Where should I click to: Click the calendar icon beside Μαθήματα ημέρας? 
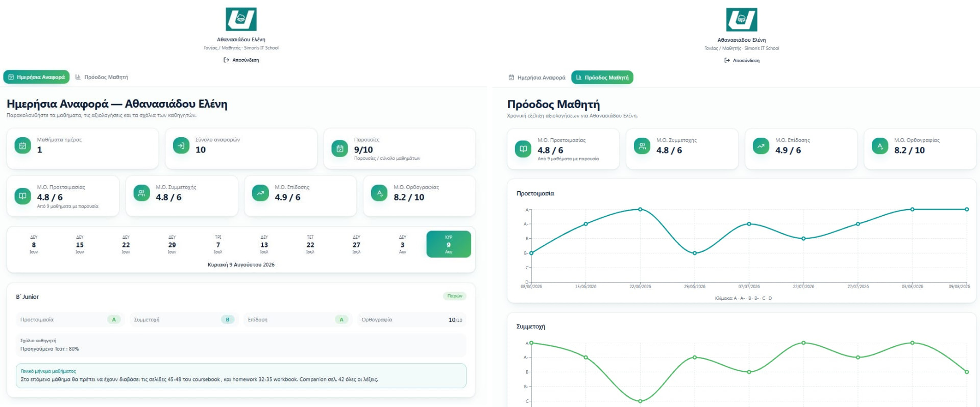pos(22,145)
